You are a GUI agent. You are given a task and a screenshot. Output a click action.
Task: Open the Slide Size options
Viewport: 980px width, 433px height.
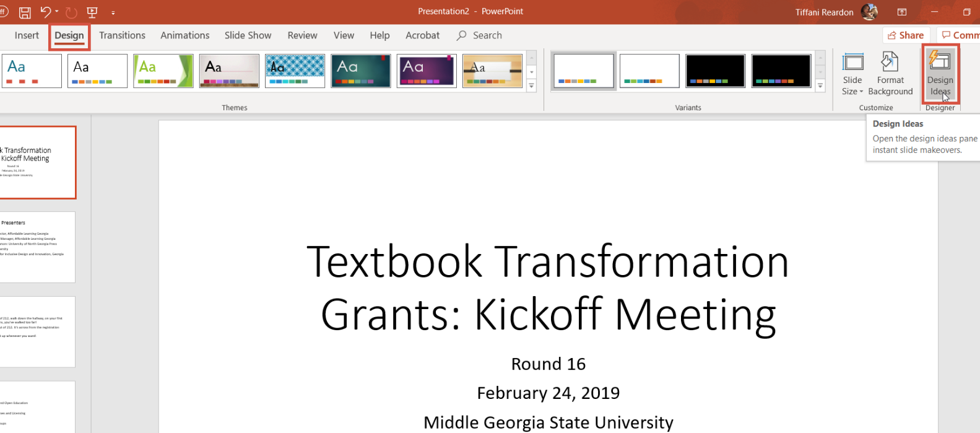[x=852, y=74]
